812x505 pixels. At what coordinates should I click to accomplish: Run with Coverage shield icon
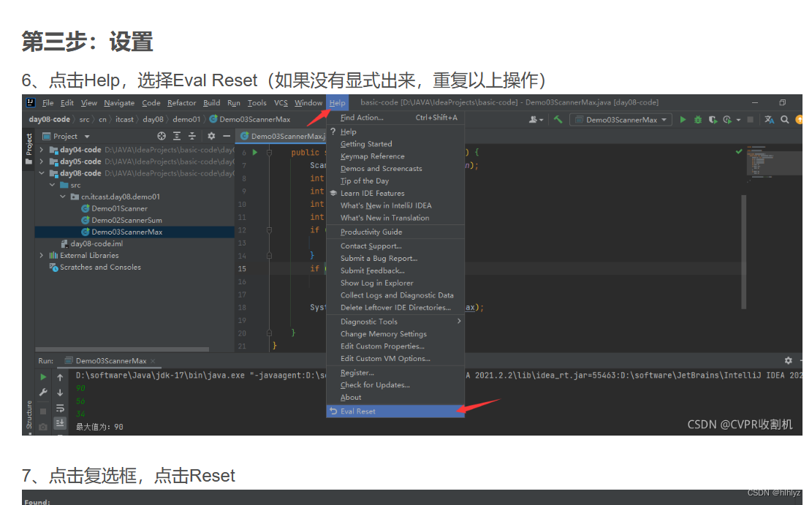(713, 120)
